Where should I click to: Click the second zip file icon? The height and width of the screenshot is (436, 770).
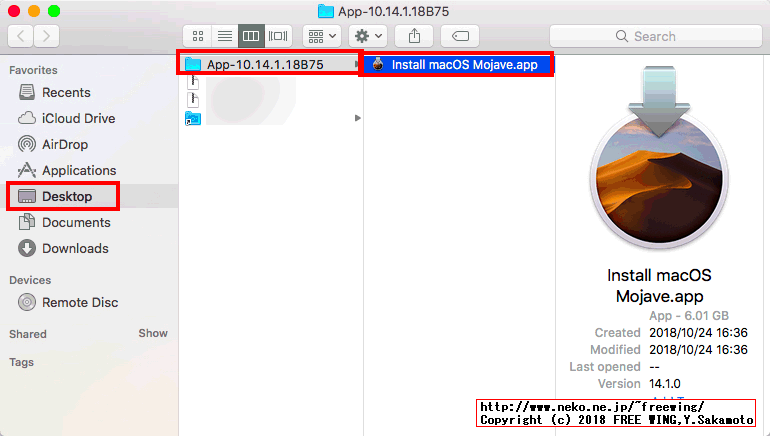point(193,100)
